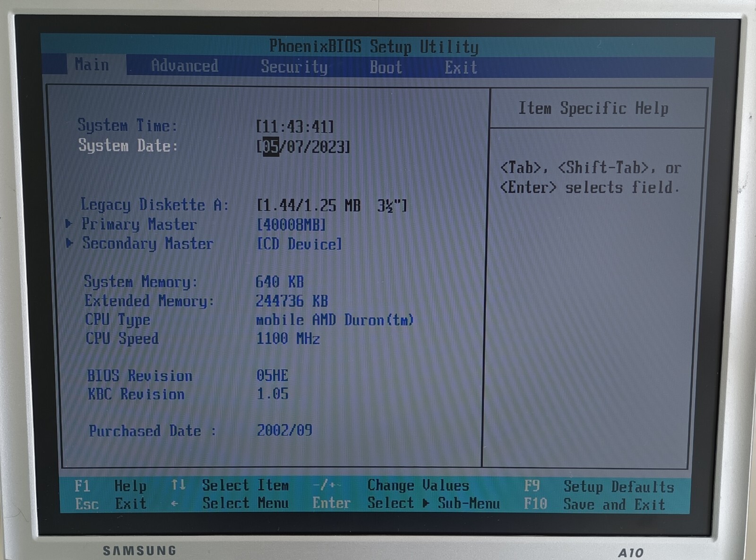Viewport: 756px width, 560px height.
Task: Click the Item Specific Help heading
Action: coord(593,108)
